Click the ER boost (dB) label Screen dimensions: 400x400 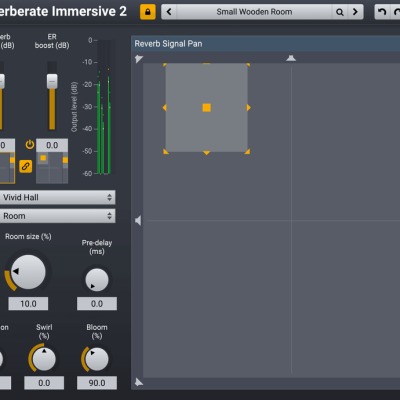tap(52, 41)
